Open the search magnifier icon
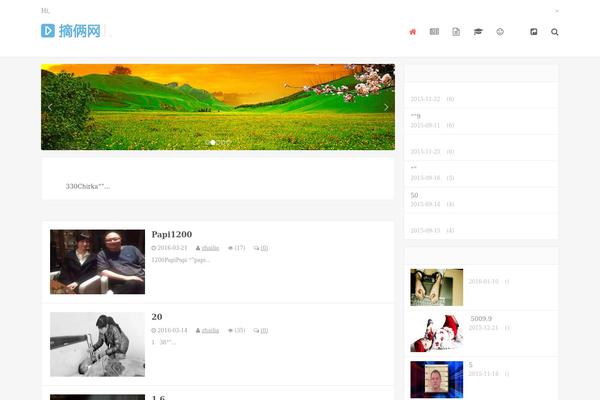Image resolution: width=600 pixels, height=400 pixels. tap(554, 32)
